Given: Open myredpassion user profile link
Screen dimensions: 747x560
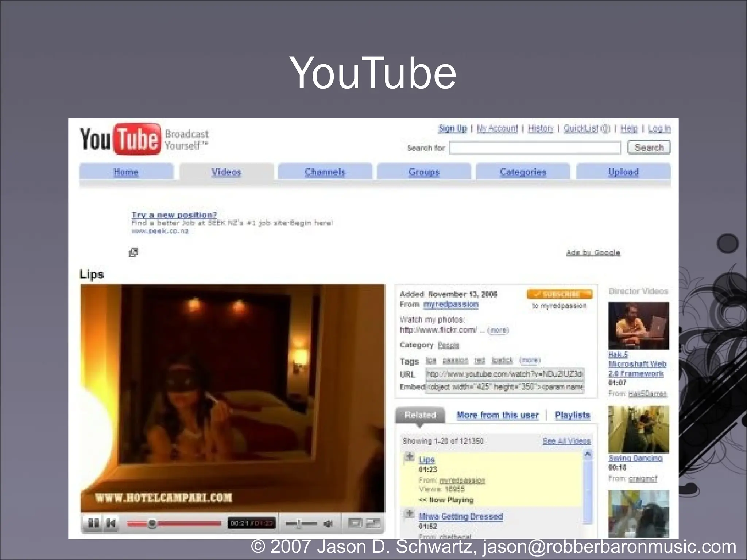Looking at the screenshot, I should pyautogui.click(x=451, y=304).
